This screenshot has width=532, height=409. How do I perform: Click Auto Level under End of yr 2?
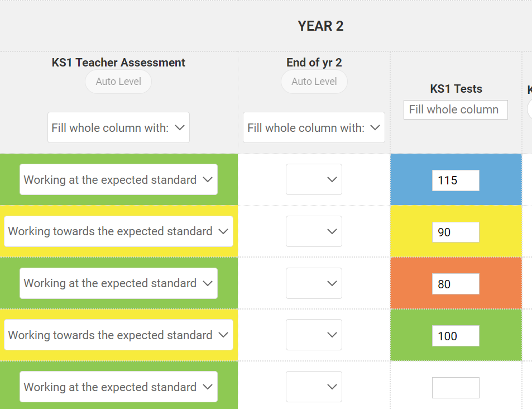(x=314, y=82)
